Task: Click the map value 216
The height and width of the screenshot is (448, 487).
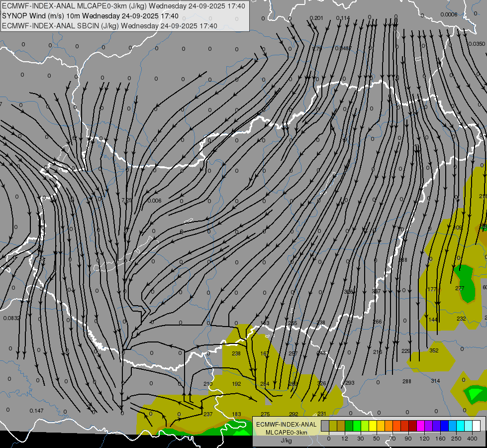Action: point(378,352)
